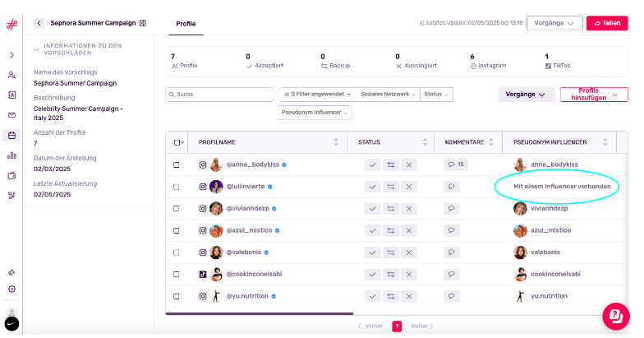Screen dimensions: 644x338
Task: Select the @luliinvierte row checkbox
Action: pos(176,187)
